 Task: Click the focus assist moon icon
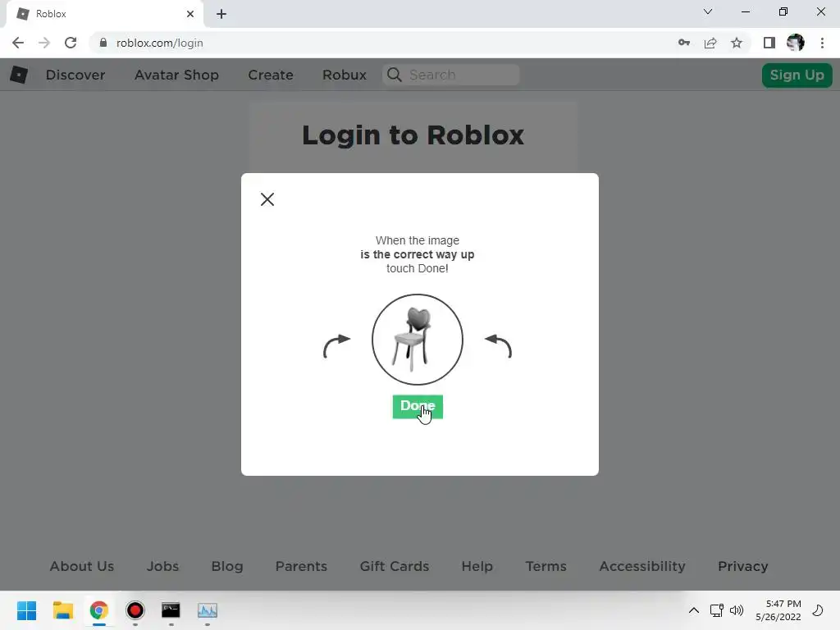tap(818, 610)
